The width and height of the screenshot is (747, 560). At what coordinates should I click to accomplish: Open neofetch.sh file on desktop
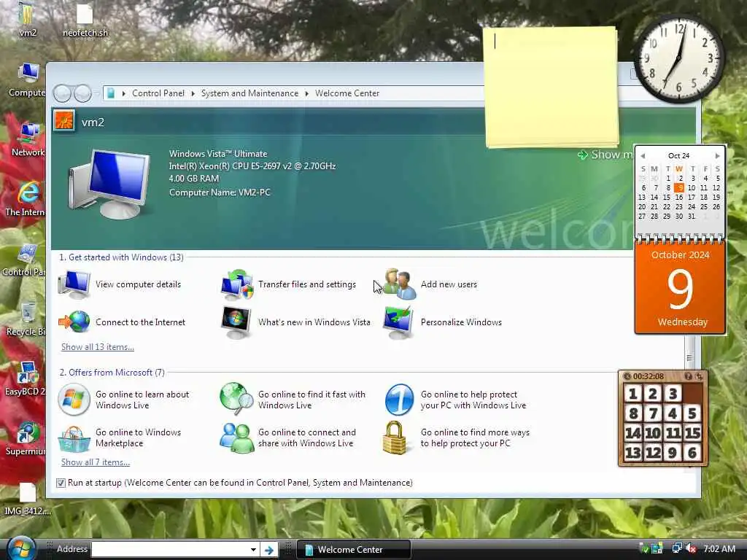[x=85, y=19]
